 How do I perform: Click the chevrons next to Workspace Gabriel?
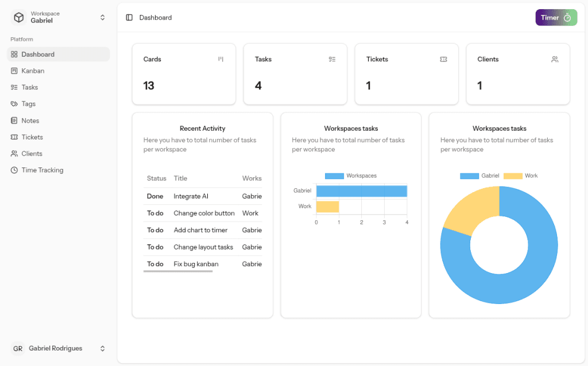click(x=102, y=17)
